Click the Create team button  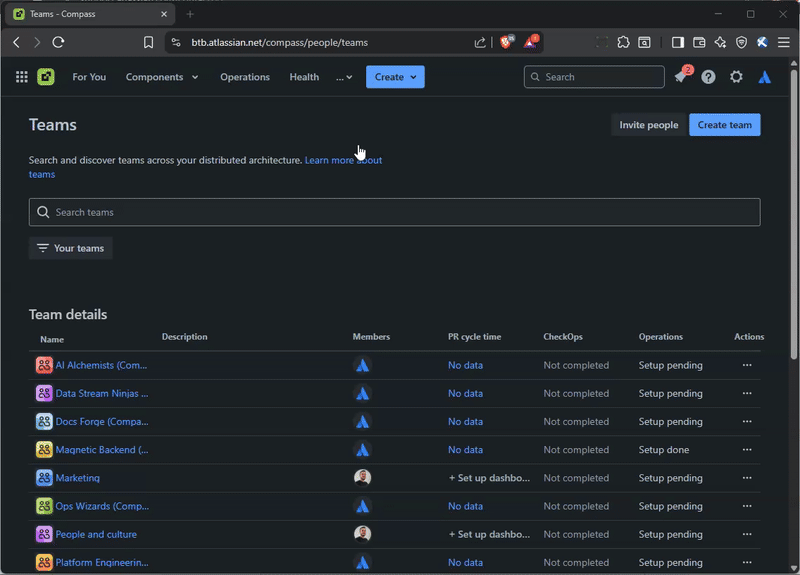[724, 125]
